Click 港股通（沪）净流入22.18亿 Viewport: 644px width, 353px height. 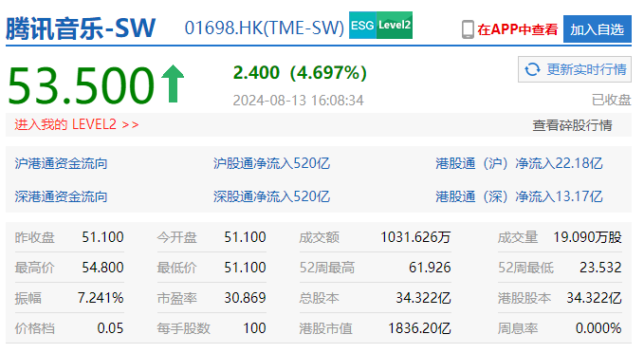519,163
